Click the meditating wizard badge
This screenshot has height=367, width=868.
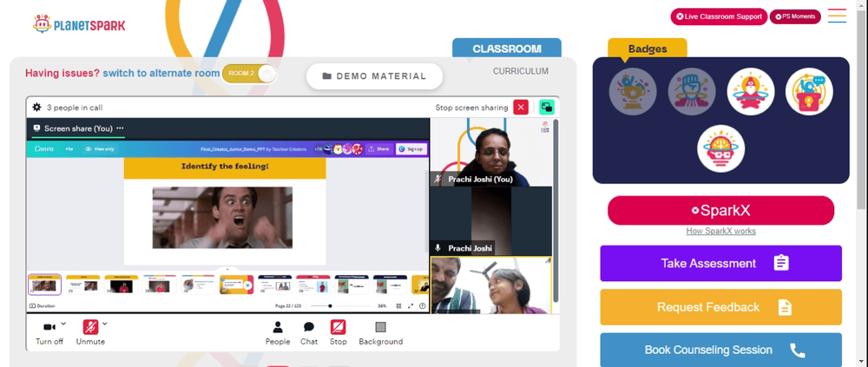coord(751,92)
